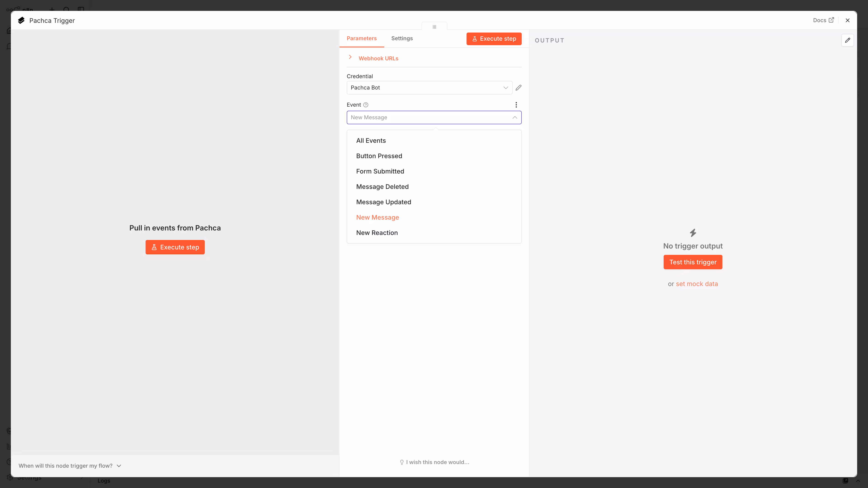Image resolution: width=868 pixels, height=488 pixels.
Task: Choose the Button Pressed event option
Action: click(379, 156)
